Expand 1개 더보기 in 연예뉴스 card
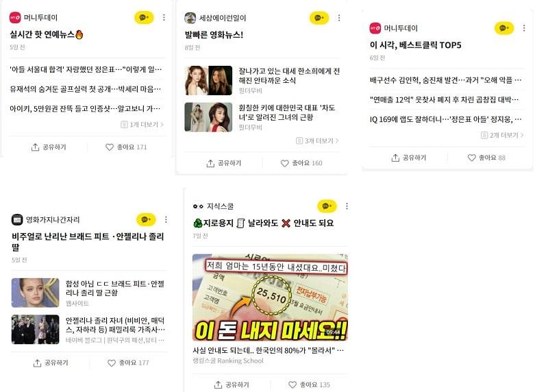The width and height of the screenshot is (548, 392). (x=142, y=125)
